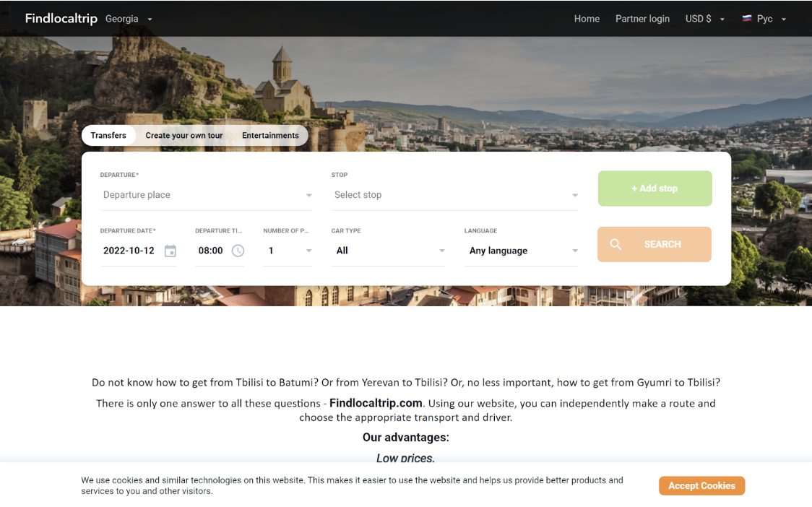The height and width of the screenshot is (507, 812).
Task: Open the Car type All dropdown
Action: pyautogui.click(x=388, y=251)
